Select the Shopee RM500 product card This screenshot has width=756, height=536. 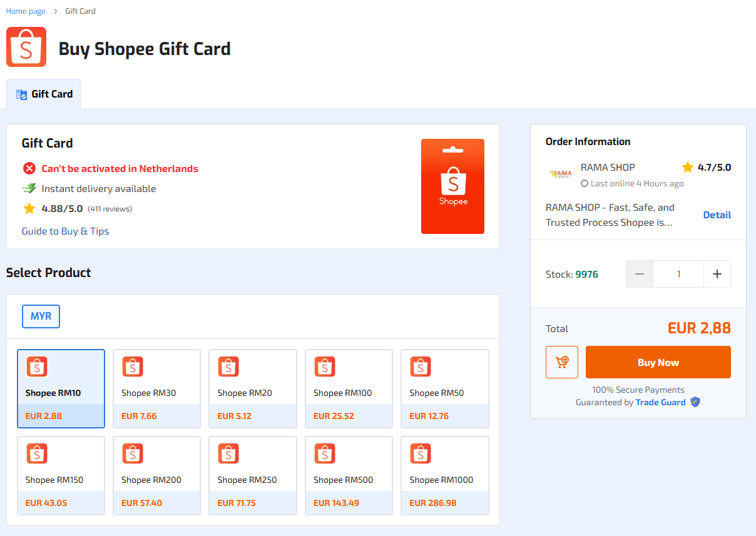point(349,475)
